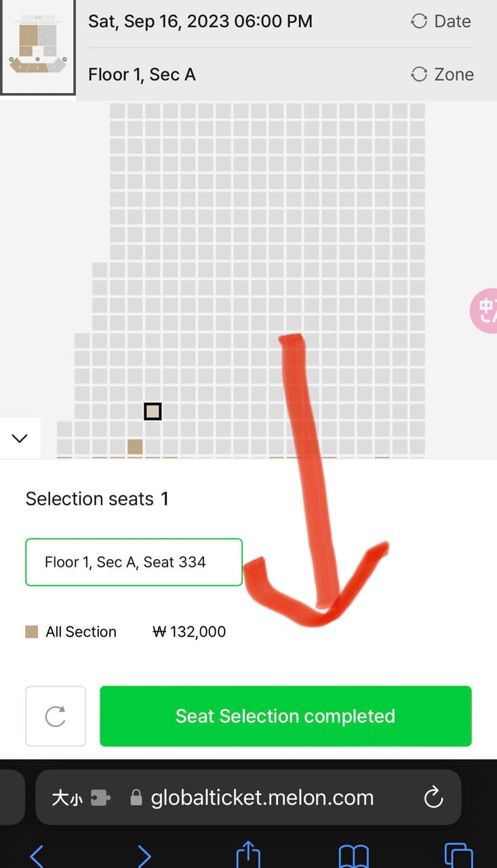This screenshot has width=497, height=868.
Task: Select the Date row showing Sep 16, 2023
Action: pos(200,21)
